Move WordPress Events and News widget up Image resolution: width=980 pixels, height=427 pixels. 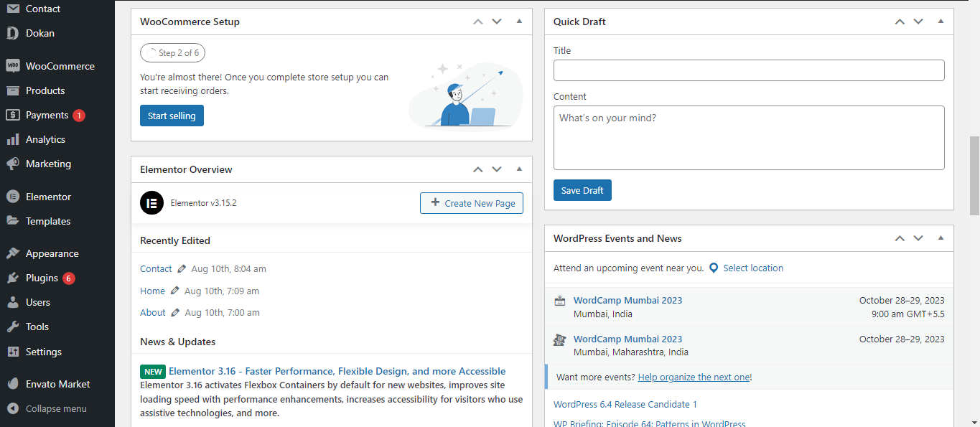coord(900,238)
